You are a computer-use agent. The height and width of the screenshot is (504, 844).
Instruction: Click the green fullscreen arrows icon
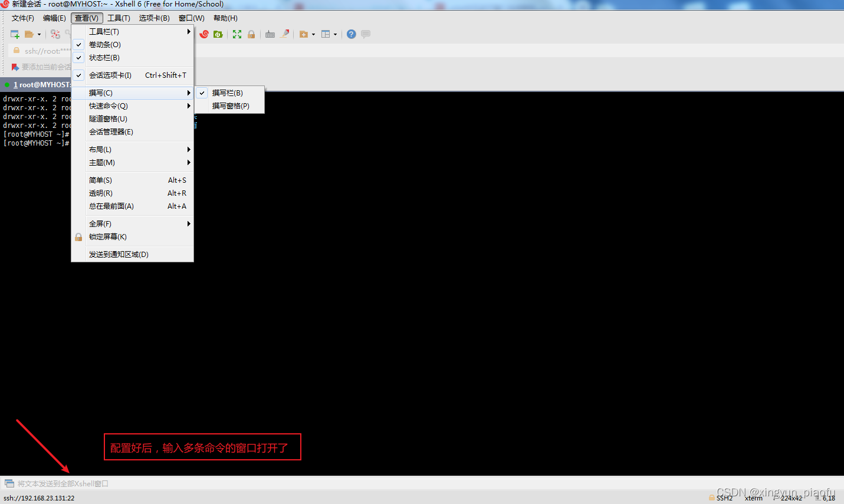[x=237, y=34]
